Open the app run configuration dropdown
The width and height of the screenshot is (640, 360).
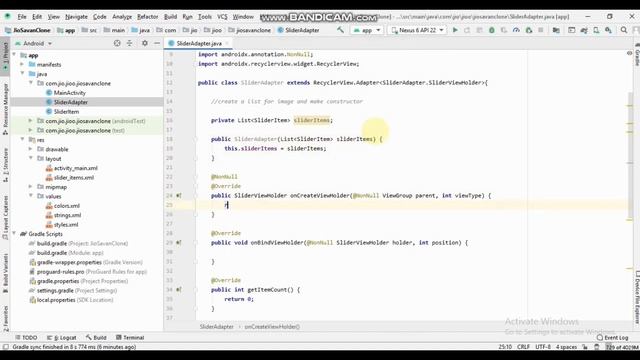coord(367,30)
